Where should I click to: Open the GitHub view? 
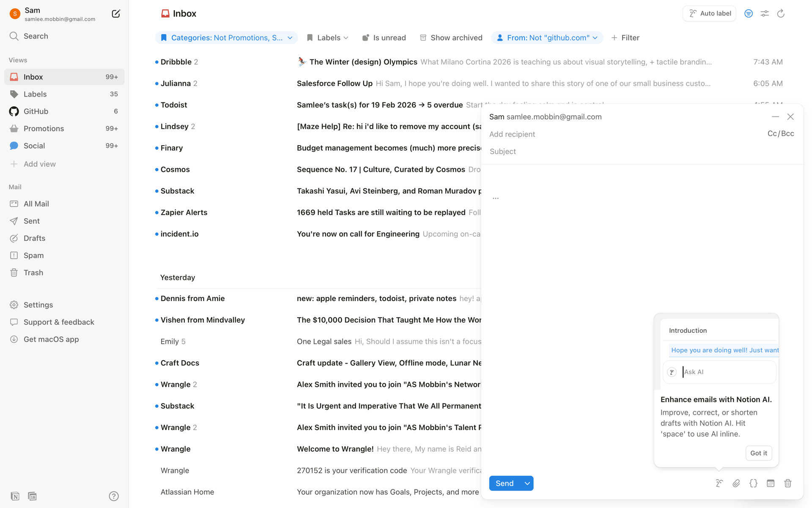(64, 111)
